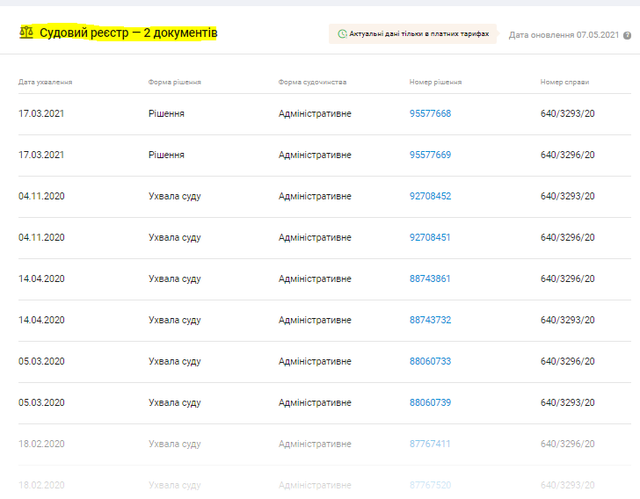Sort by Дата ухвалення column header
This screenshot has width=640, height=499.
coord(45,81)
